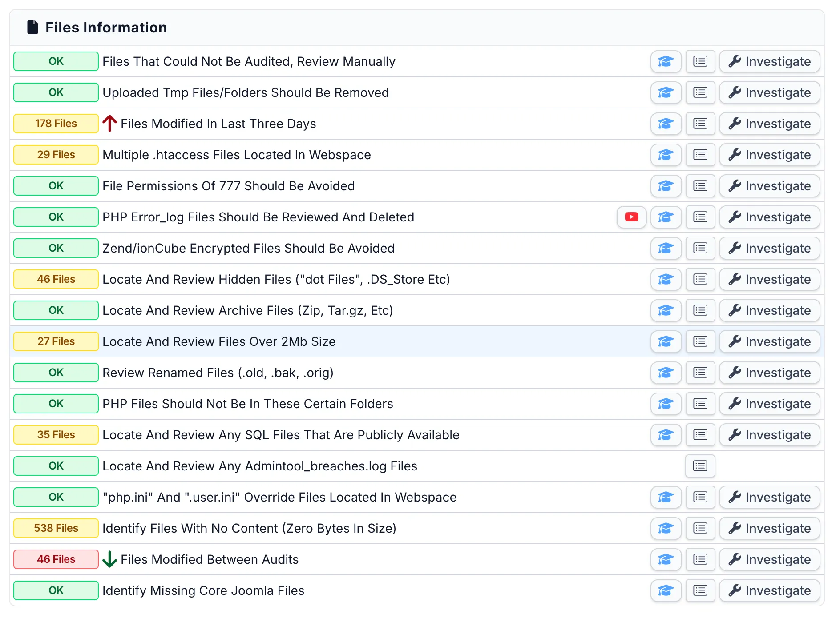Viewport: 840px width, 618px height.
Task: Click the tutorial cap icon for .htaccess files check
Action: pyautogui.click(x=666, y=155)
